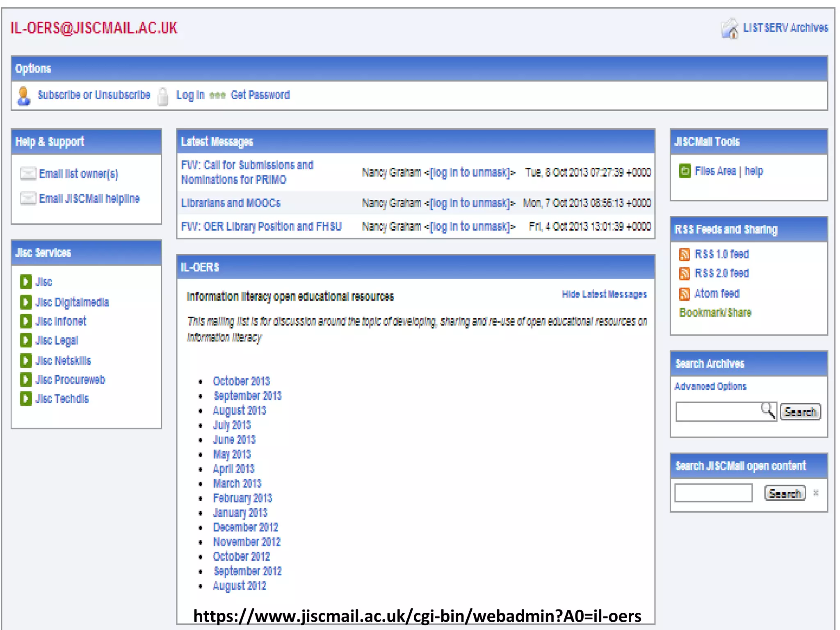Open the Files Area link

[x=715, y=171]
